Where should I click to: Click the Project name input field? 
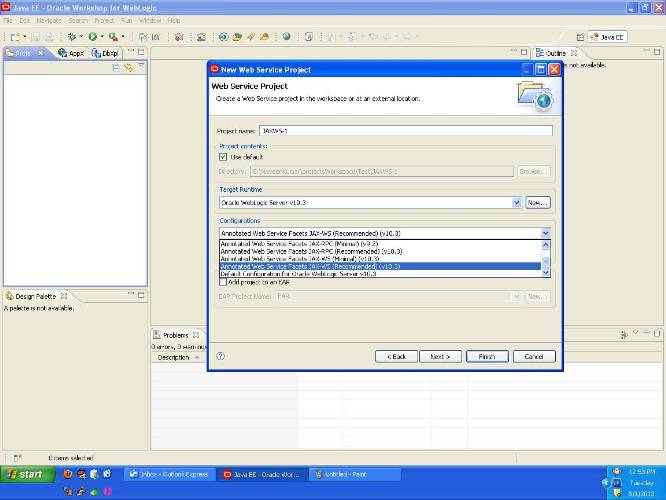[406, 131]
